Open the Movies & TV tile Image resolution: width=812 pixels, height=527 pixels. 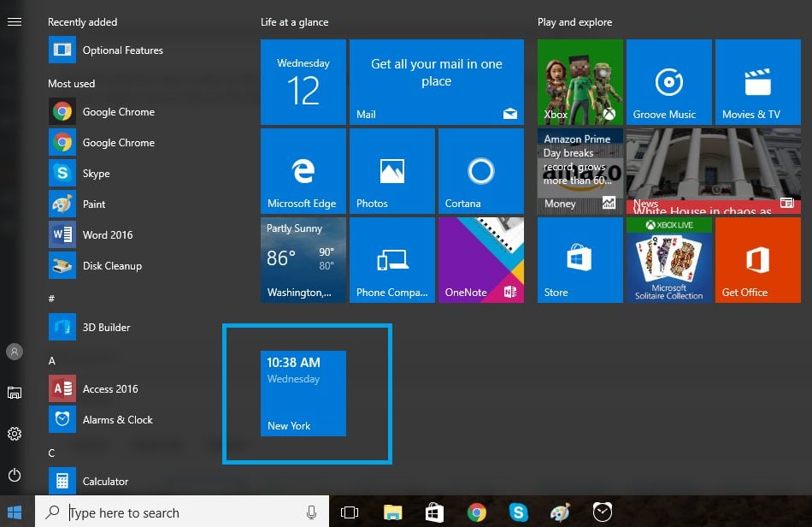pyautogui.click(x=758, y=82)
